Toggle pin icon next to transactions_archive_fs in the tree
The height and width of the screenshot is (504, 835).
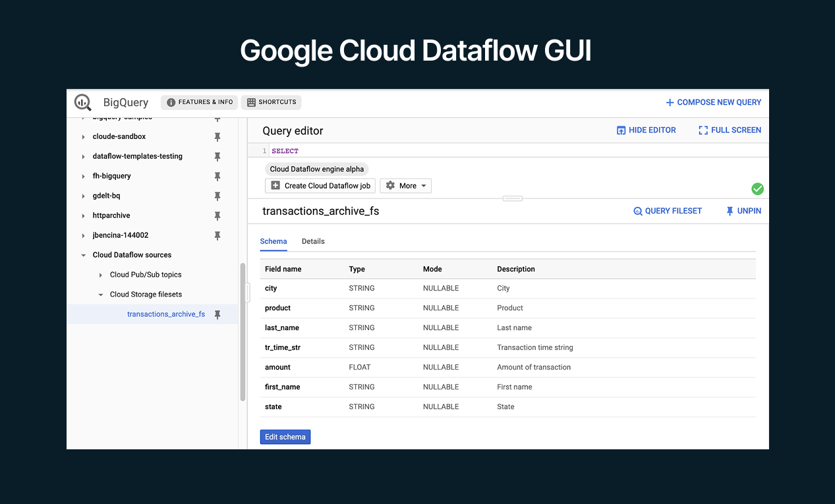(x=217, y=315)
